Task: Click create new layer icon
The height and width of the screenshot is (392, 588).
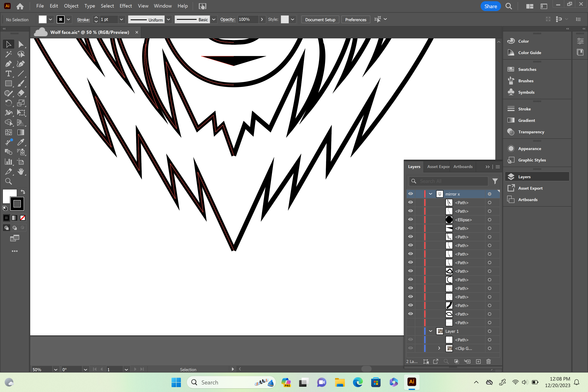Action: click(478, 362)
